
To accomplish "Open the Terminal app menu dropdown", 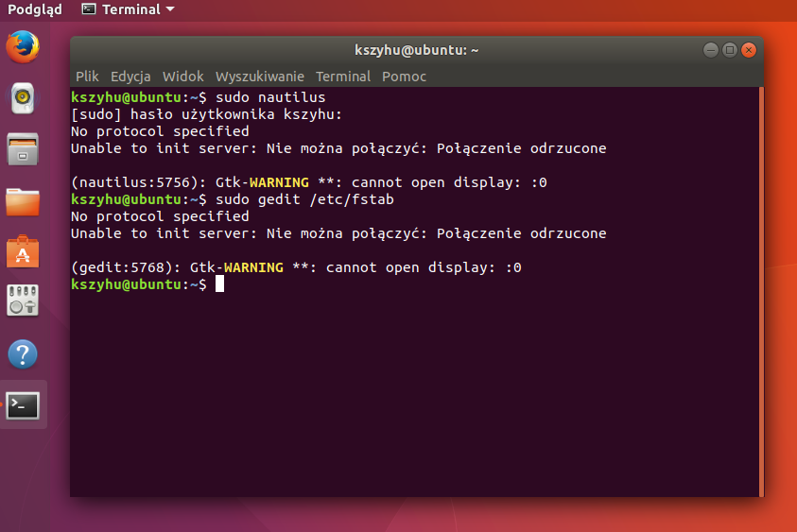I will tap(128, 9).
